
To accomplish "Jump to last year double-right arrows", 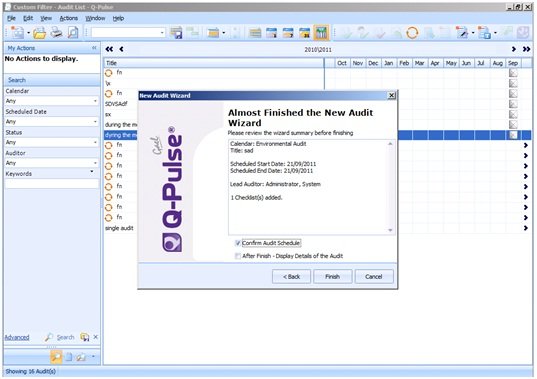I will coord(526,49).
